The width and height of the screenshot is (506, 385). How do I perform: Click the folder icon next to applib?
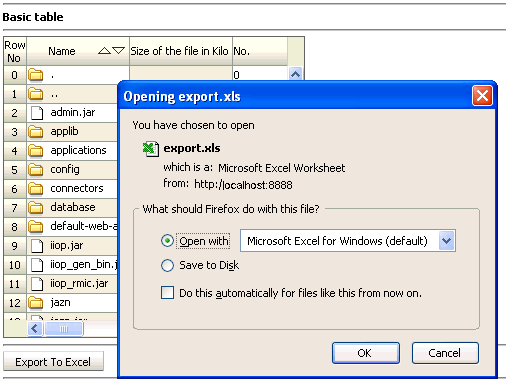coord(36,132)
